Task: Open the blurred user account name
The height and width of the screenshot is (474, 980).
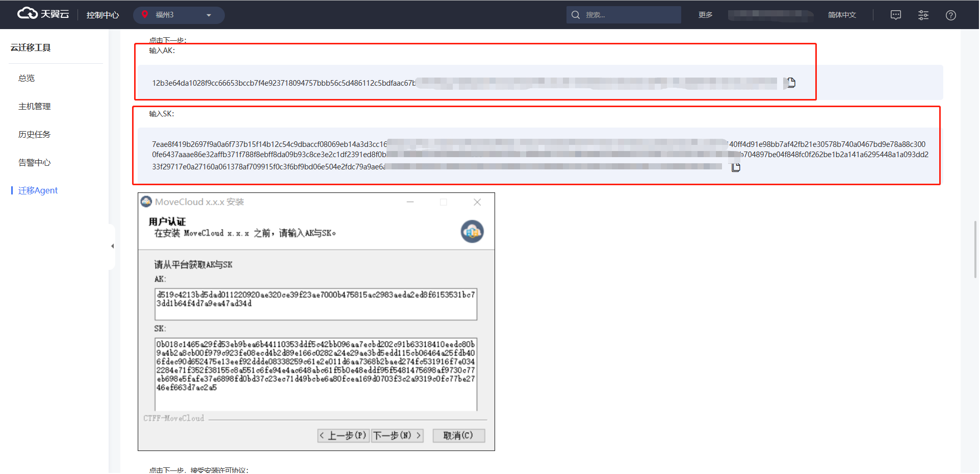Action: click(x=770, y=15)
